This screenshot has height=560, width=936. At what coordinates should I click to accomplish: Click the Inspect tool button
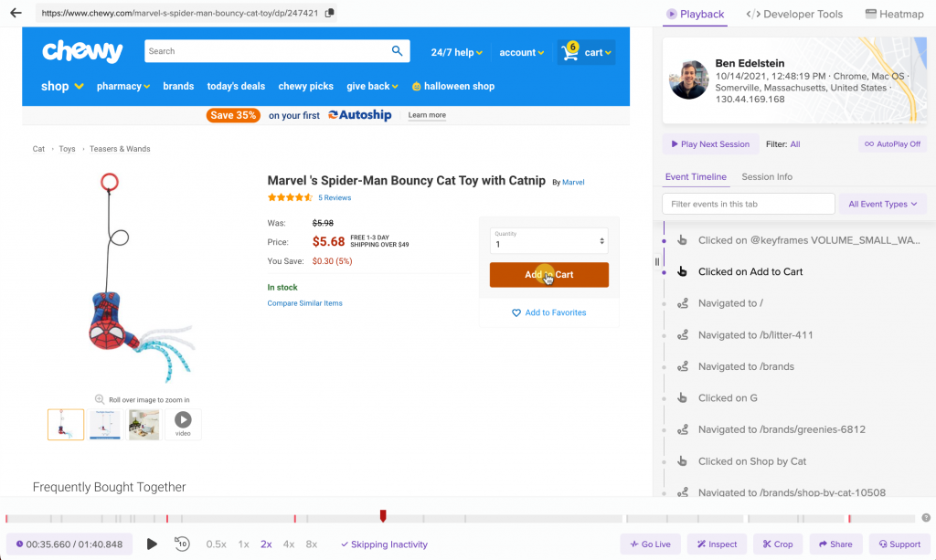click(717, 544)
